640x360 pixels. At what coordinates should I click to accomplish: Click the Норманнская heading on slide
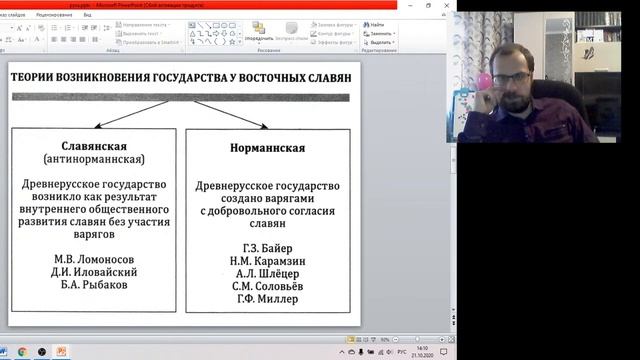pos(267,148)
